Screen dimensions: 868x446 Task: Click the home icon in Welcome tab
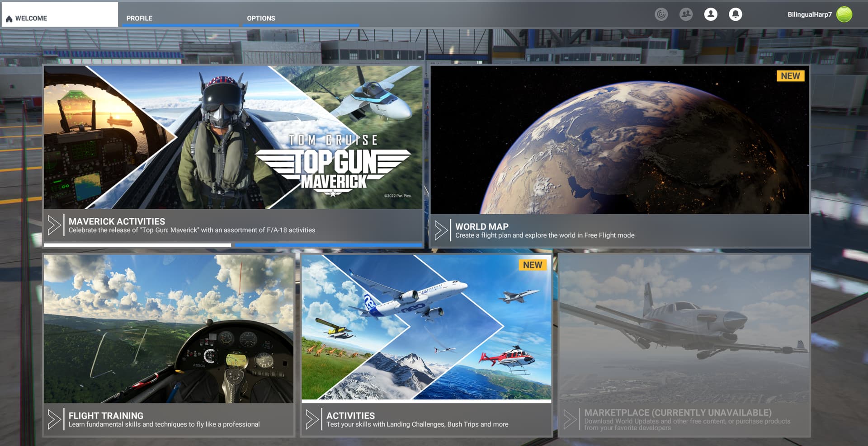tap(9, 19)
